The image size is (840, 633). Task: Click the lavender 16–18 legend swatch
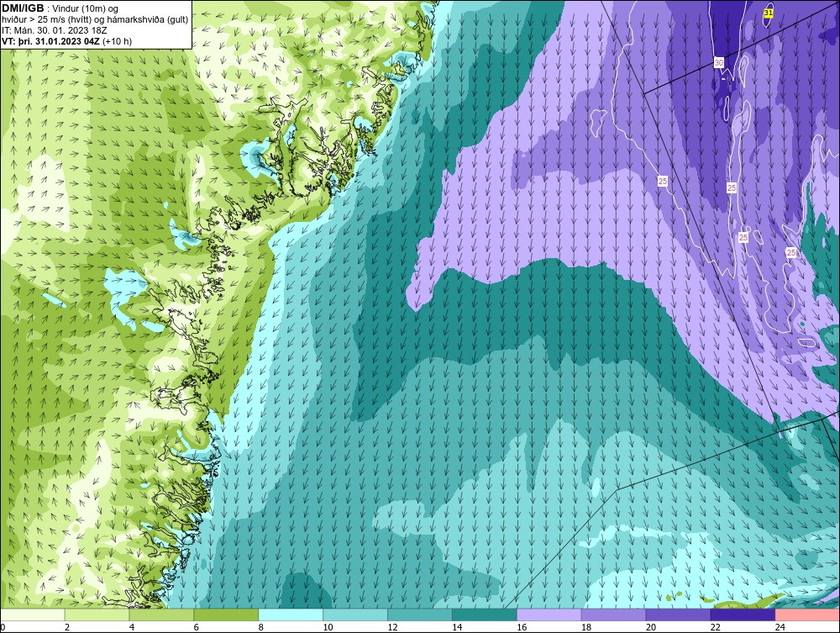pyautogui.click(x=549, y=615)
